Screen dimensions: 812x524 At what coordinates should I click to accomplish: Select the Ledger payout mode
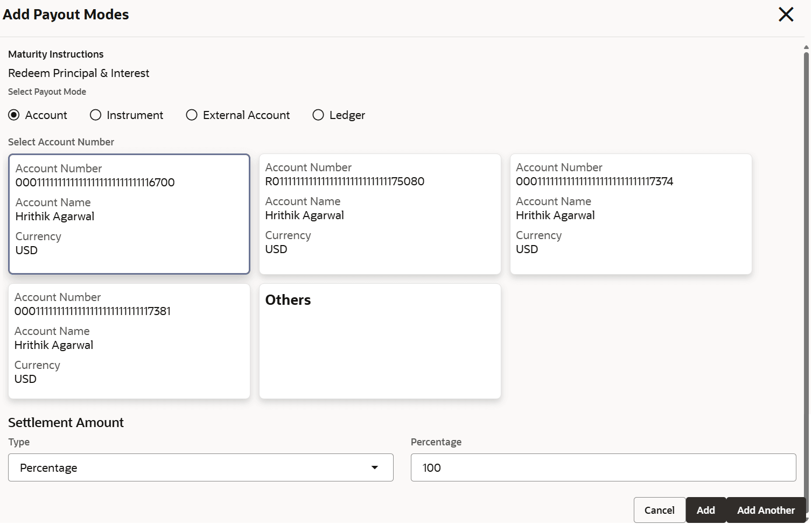tap(318, 115)
